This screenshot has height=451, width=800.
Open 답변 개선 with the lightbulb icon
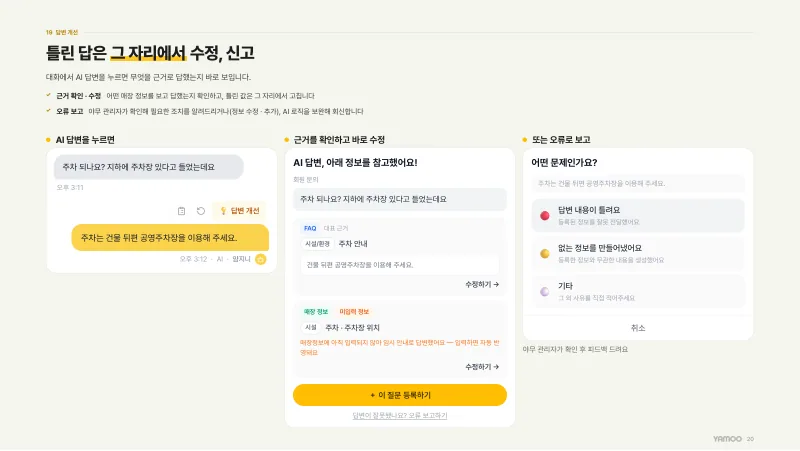(x=240, y=211)
